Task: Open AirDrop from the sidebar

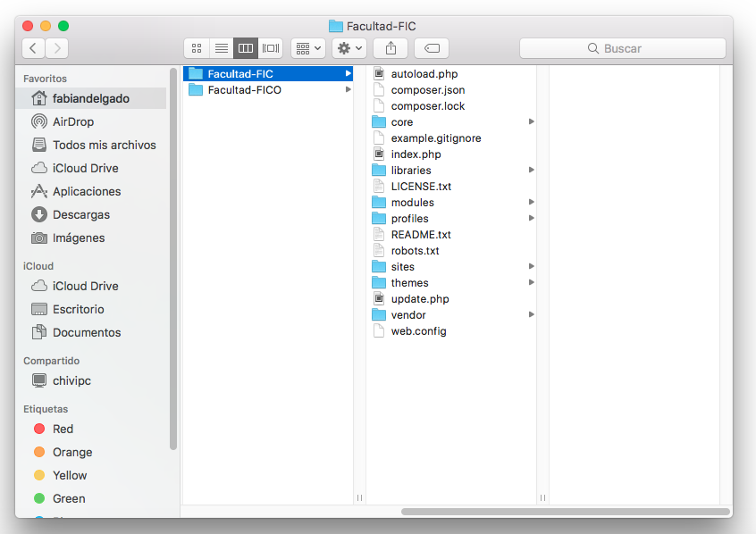Action: point(72,121)
